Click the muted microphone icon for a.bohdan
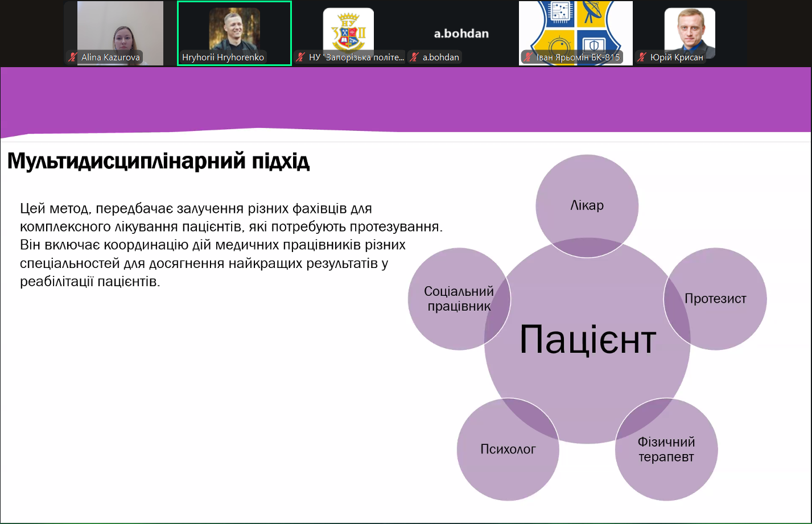The width and height of the screenshot is (812, 524). point(415,57)
